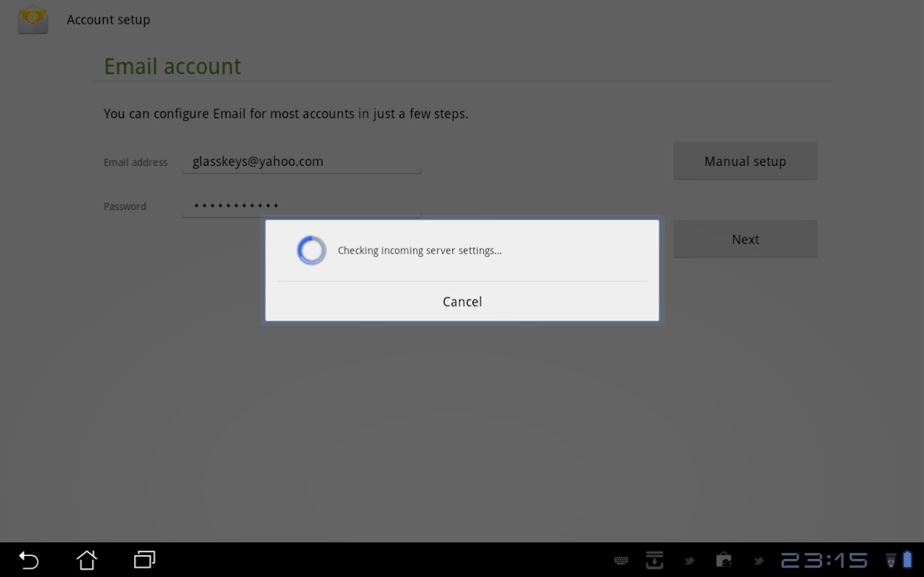The width and height of the screenshot is (924, 577).
Task: Choose Manual setup
Action: pyautogui.click(x=745, y=162)
